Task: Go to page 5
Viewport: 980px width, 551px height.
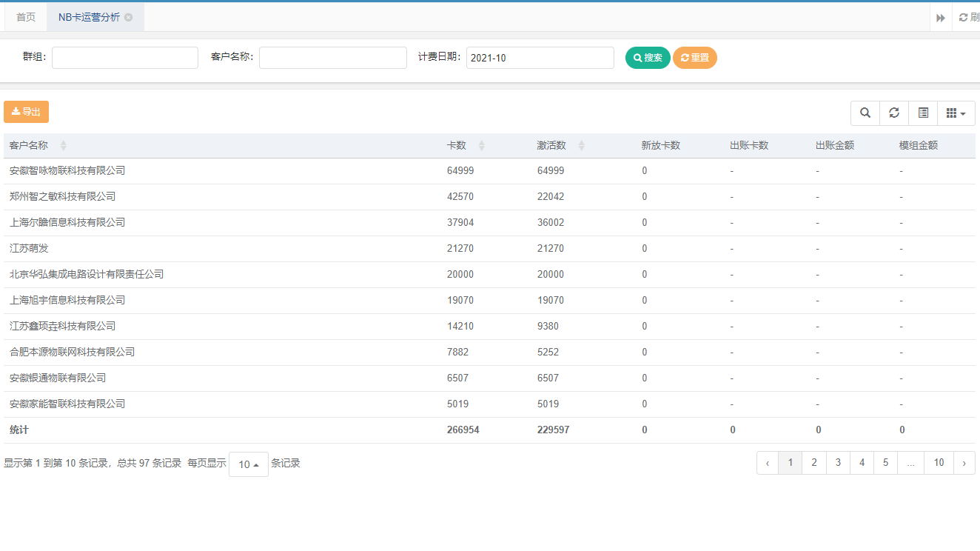Action: 885,463
